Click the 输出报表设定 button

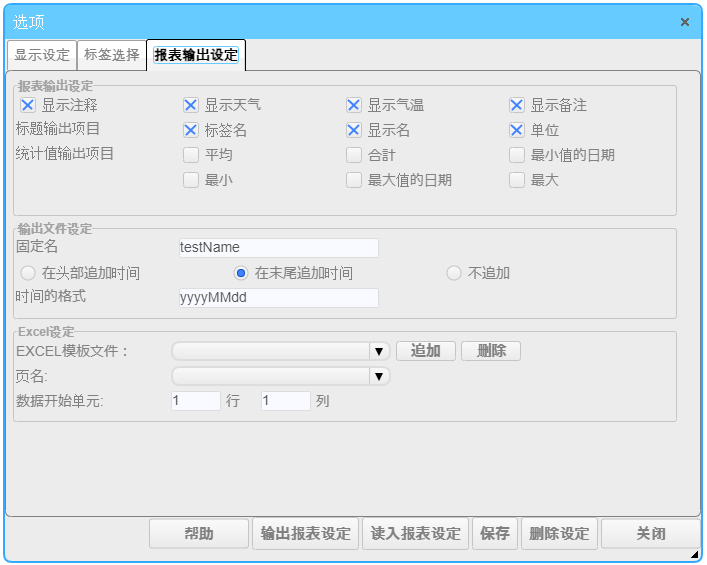306,534
